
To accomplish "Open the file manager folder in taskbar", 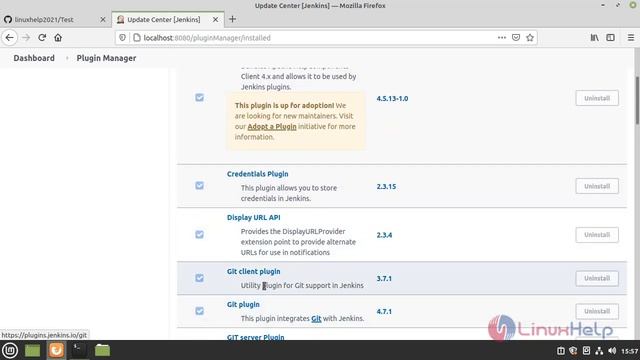I will (102, 350).
